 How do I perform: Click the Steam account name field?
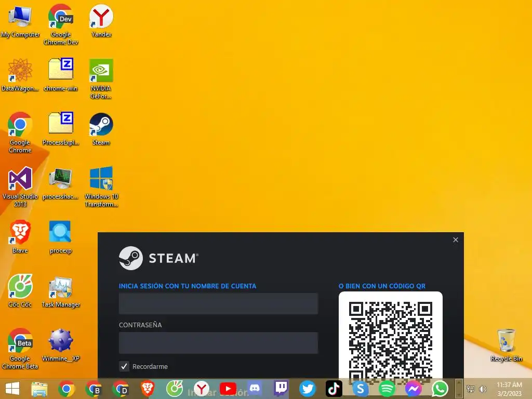pyautogui.click(x=218, y=303)
